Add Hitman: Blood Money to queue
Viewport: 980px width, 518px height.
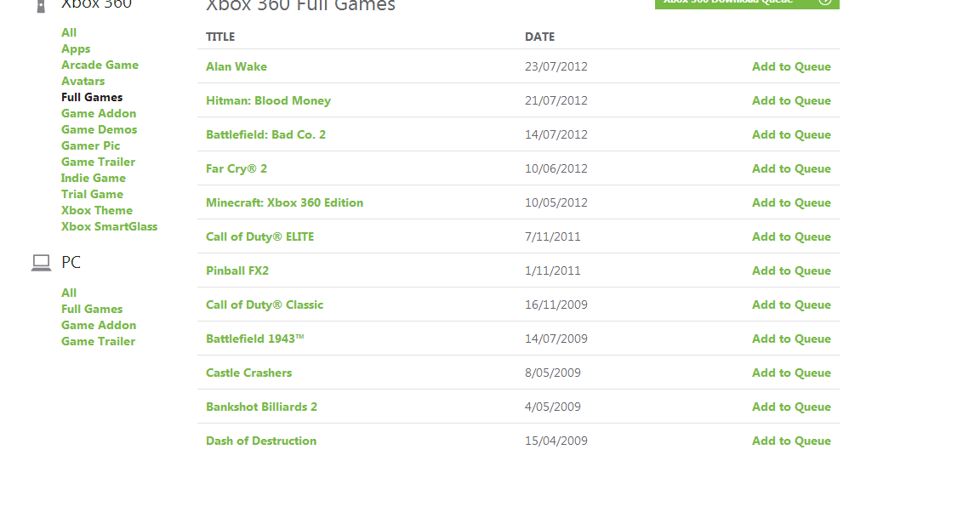tap(791, 100)
